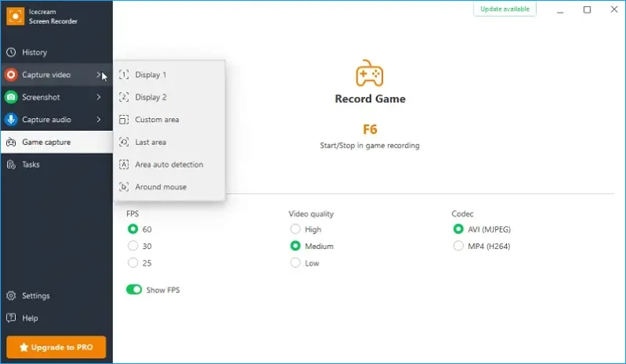Select Last area menu entry
Image resolution: width=626 pixels, height=364 pixels.
point(170,142)
